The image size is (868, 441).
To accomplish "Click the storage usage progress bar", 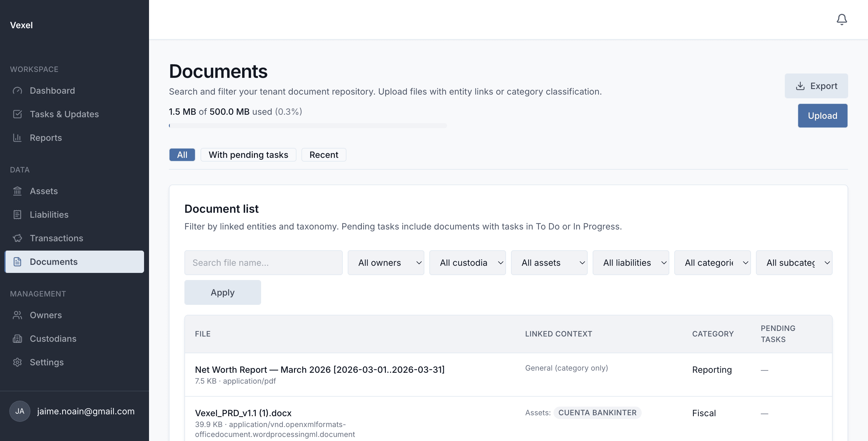I will click(x=308, y=126).
